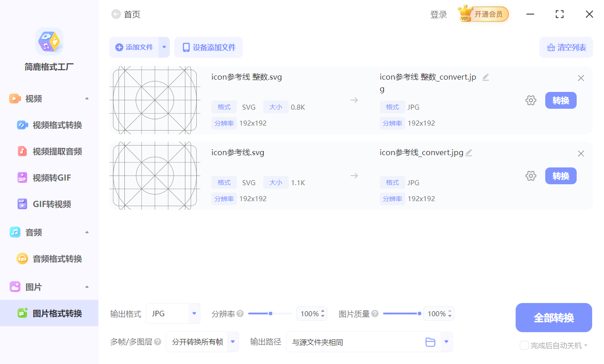Click the 视频 category icon
The width and height of the screenshot is (604, 364).
click(x=15, y=99)
